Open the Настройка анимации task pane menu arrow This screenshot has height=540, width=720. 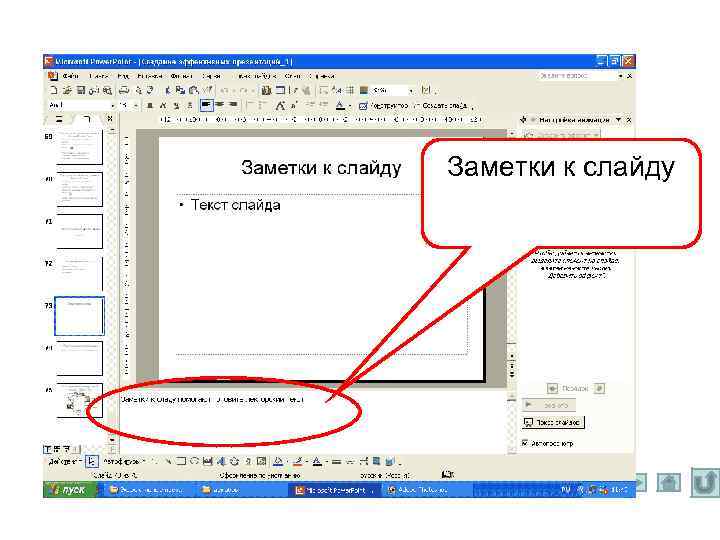click(619, 120)
